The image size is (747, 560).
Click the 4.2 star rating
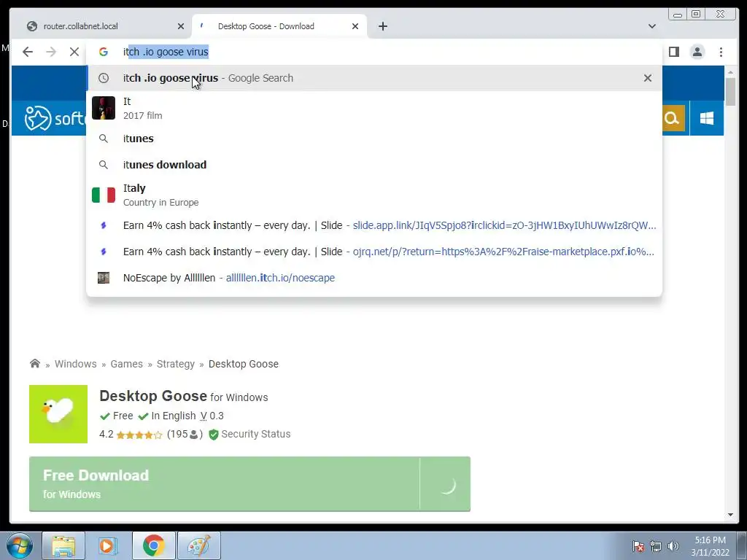point(139,435)
